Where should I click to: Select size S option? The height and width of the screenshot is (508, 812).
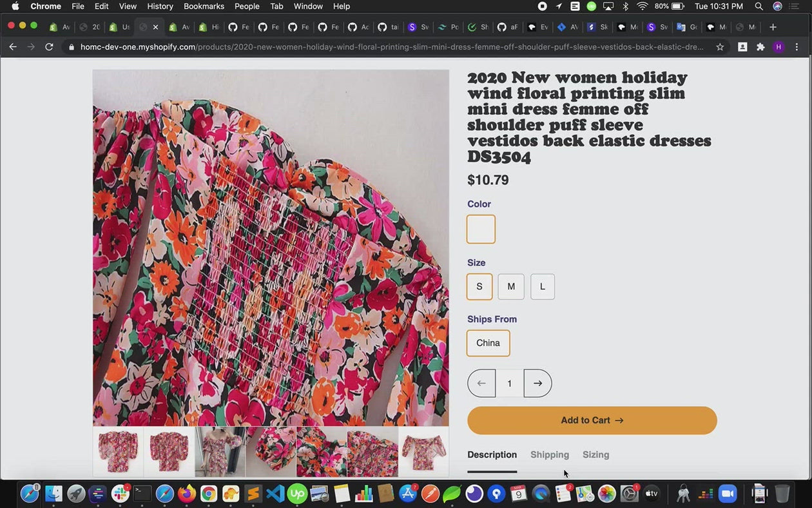pos(479,287)
